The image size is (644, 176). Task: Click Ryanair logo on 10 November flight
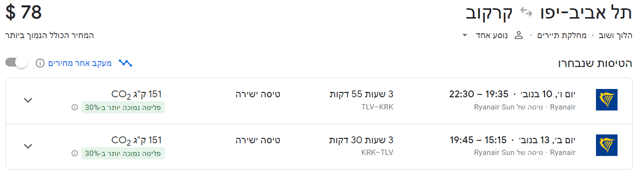tap(606, 100)
